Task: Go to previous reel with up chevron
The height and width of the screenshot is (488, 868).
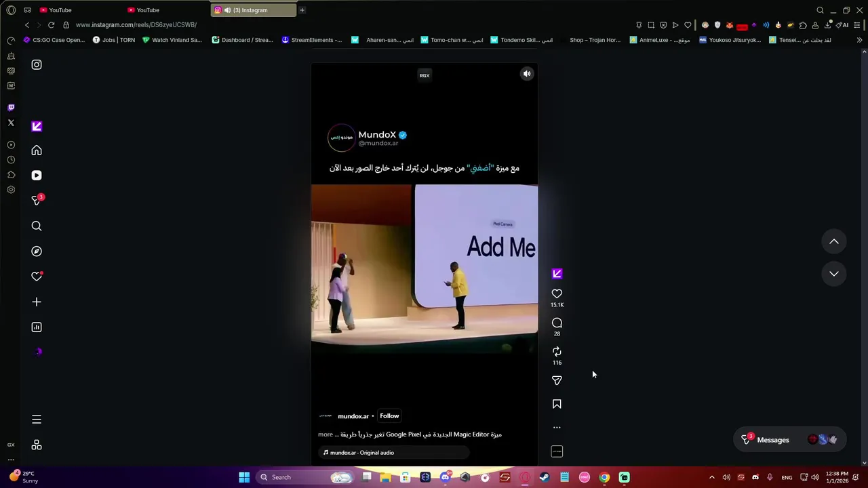Action: (x=834, y=241)
